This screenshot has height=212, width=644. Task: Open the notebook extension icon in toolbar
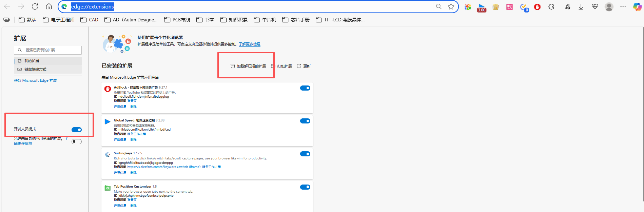point(496,7)
